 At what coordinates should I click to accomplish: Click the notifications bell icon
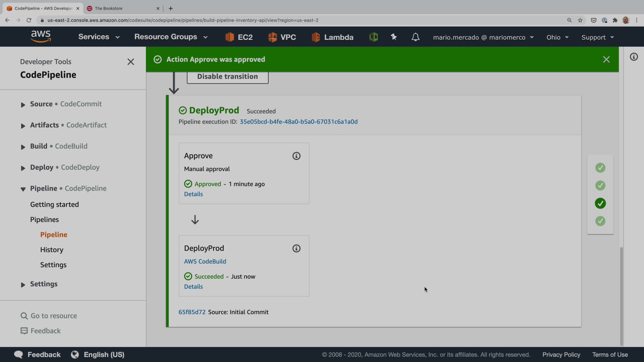pos(415,37)
